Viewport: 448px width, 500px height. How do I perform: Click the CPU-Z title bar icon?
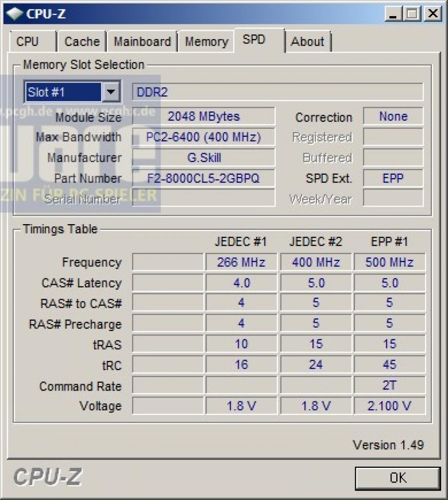click(x=15, y=14)
